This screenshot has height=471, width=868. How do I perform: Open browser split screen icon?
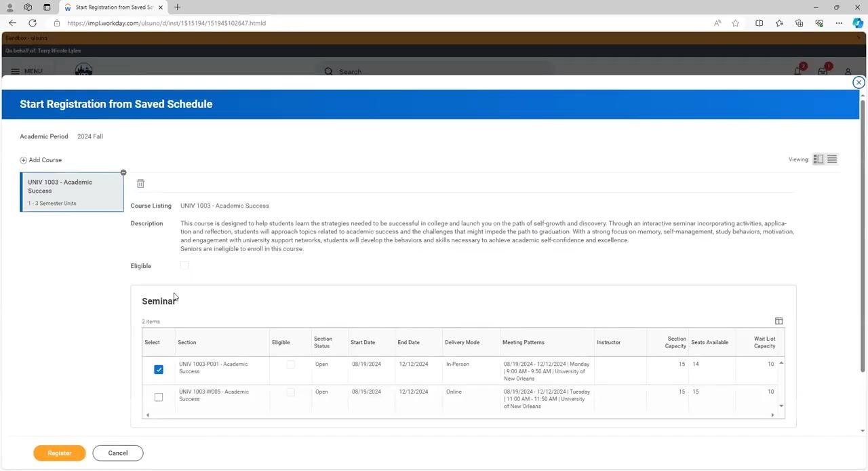pos(759,23)
